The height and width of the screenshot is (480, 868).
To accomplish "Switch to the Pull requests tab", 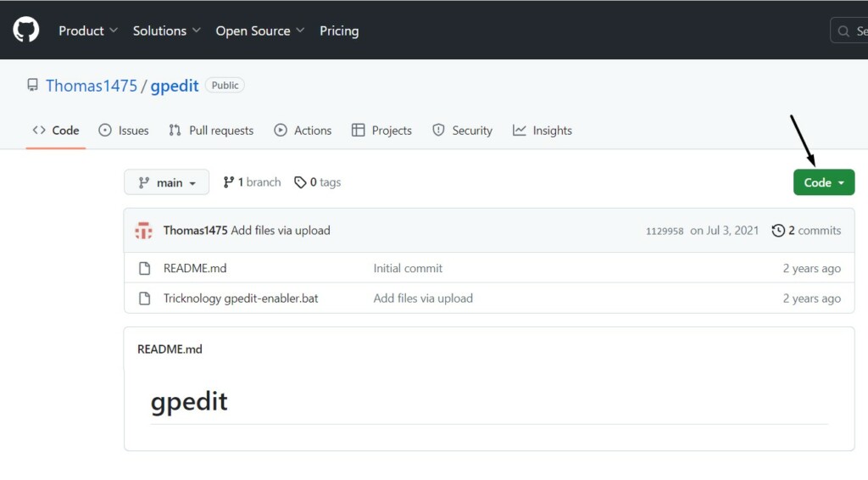I will (x=211, y=131).
